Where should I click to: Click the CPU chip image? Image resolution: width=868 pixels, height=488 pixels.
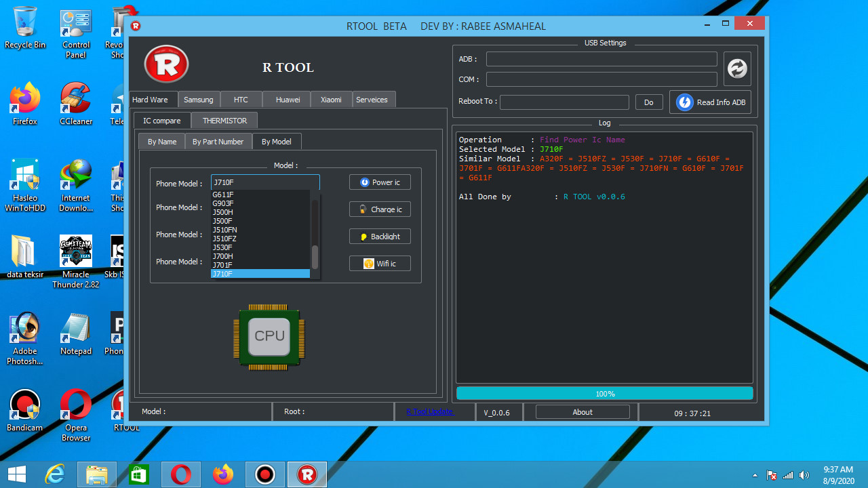(269, 337)
